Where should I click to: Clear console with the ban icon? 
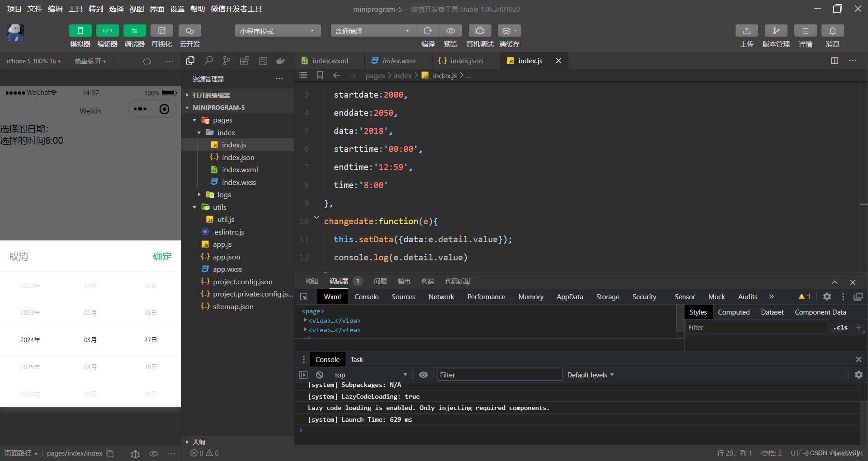320,375
